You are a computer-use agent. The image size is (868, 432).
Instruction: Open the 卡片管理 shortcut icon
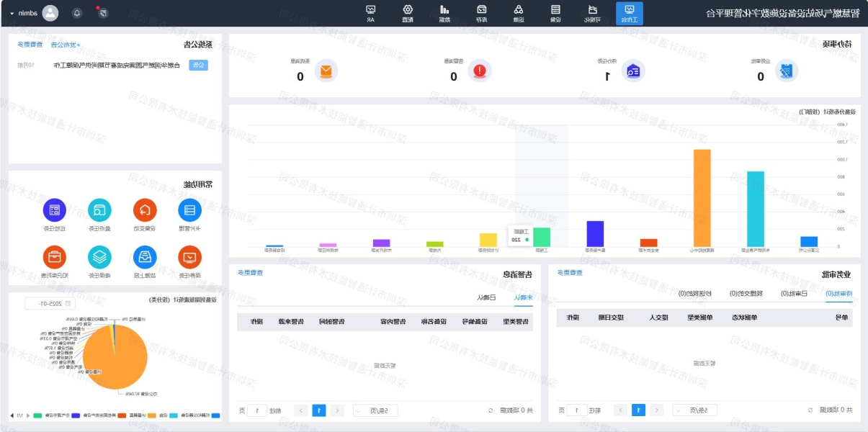tap(190, 210)
